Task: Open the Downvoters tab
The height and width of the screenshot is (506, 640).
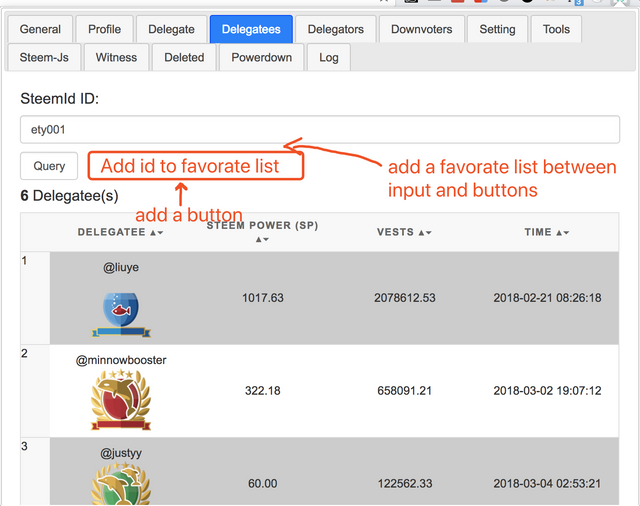Action: 422,29
